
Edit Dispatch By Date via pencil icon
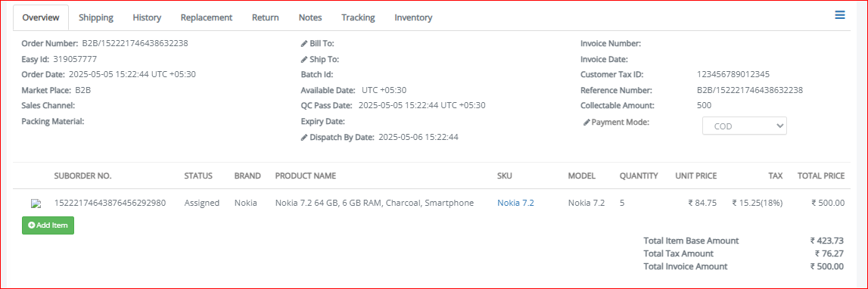tap(304, 137)
